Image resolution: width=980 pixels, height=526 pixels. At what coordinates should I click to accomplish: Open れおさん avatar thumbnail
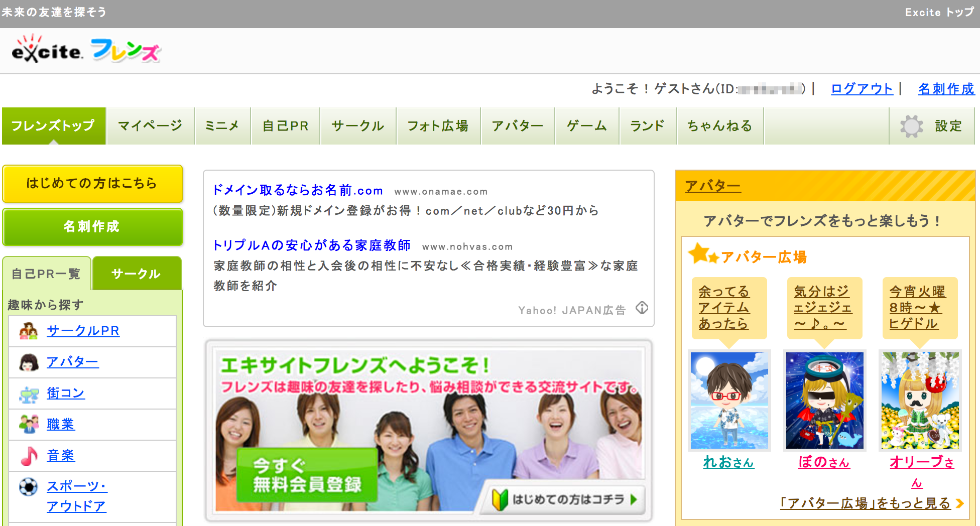[x=729, y=400]
